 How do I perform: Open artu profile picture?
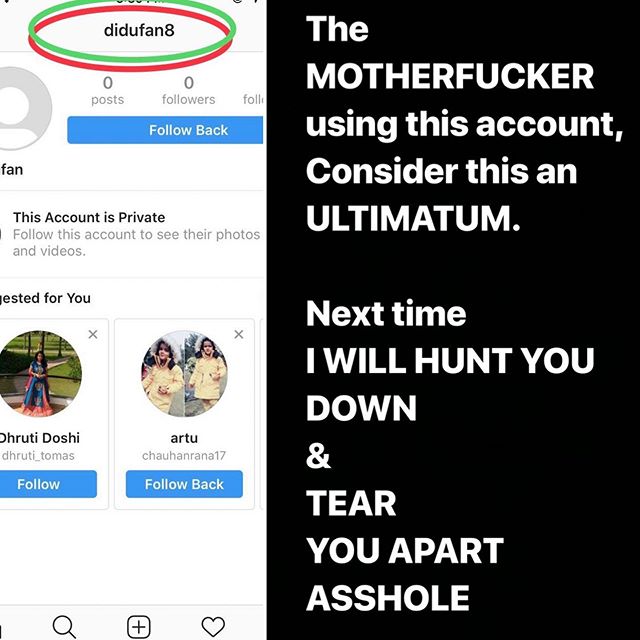[184, 373]
